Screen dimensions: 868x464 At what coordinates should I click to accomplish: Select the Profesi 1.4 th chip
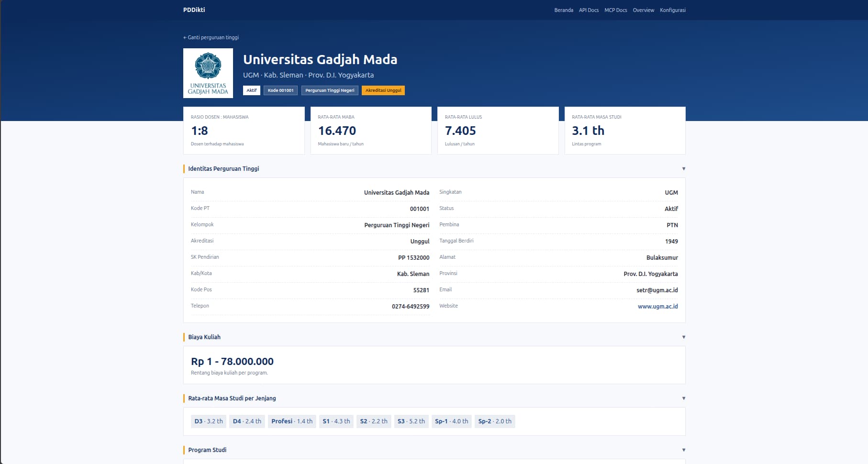[x=292, y=421]
